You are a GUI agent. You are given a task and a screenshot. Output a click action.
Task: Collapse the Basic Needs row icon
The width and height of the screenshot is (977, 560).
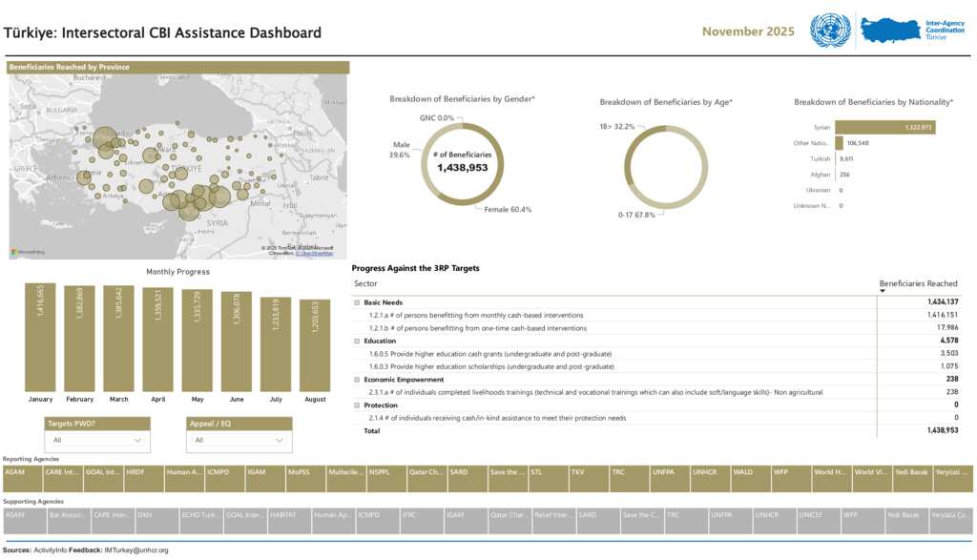click(x=357, y=302)
